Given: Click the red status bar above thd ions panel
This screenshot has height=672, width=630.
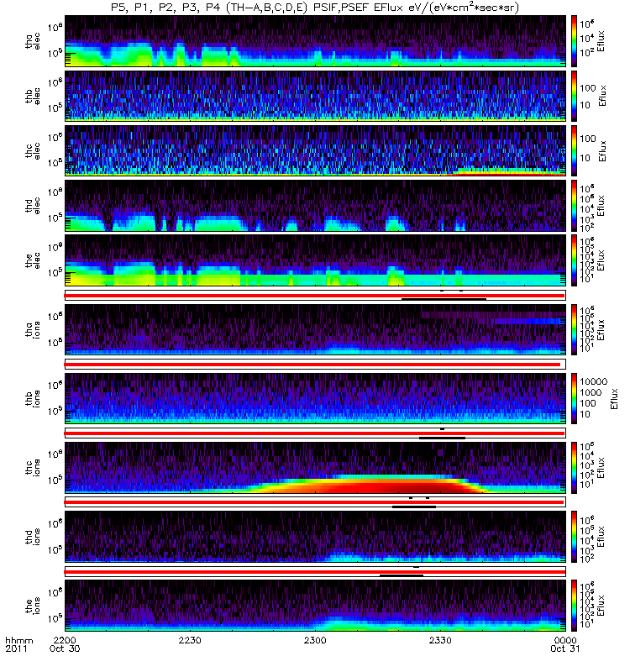Looking at the screenshot, I should point(314,502).
